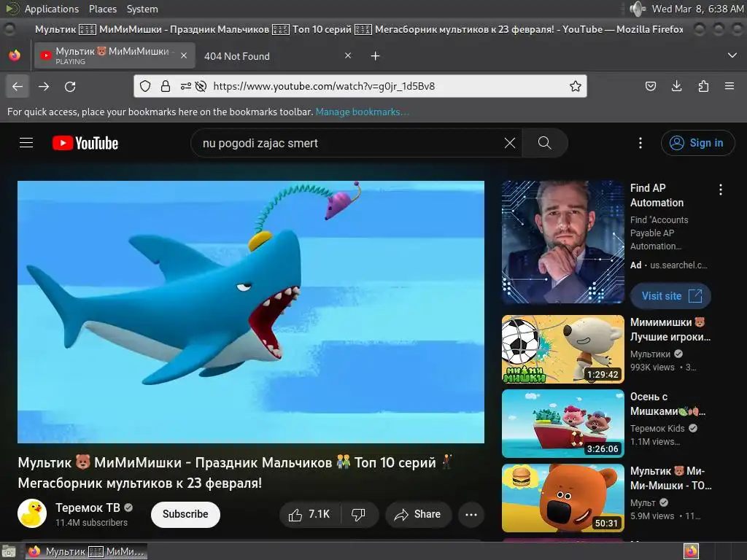Screen dimensions: 747x560
Task: Open the ad options three-dot menu
Action: pyautogui.click(x=721, y=190)
